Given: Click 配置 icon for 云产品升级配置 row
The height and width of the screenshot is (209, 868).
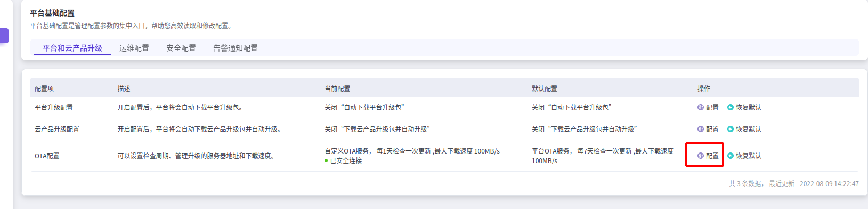Looking at the screenshot, I should (x=701, y=129).
